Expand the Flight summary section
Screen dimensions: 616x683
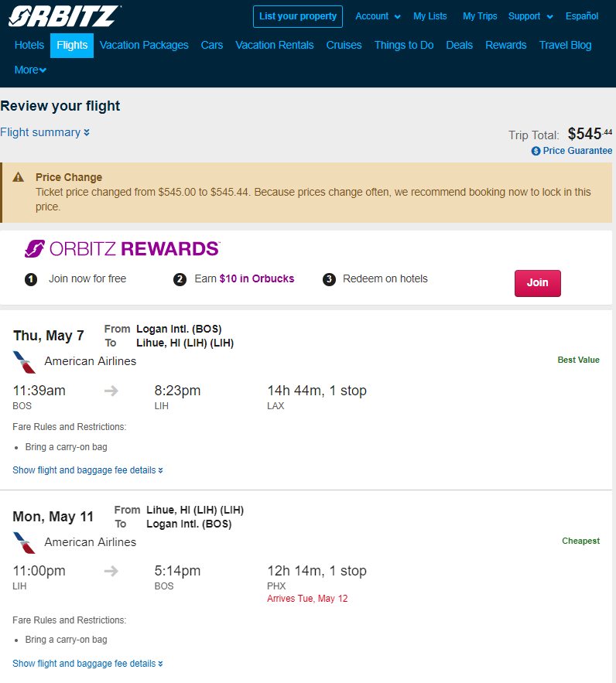[x=45, y=132]
